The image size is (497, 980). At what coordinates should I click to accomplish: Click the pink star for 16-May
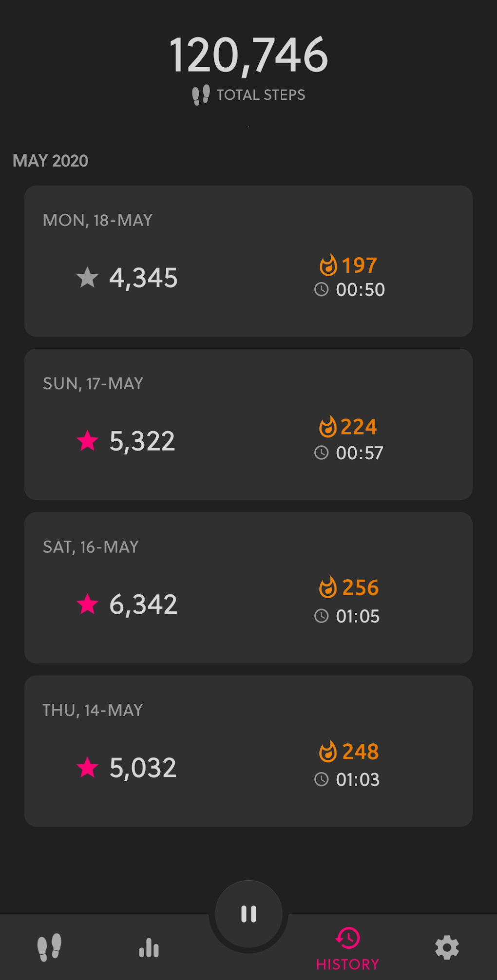tap(88, 604)
